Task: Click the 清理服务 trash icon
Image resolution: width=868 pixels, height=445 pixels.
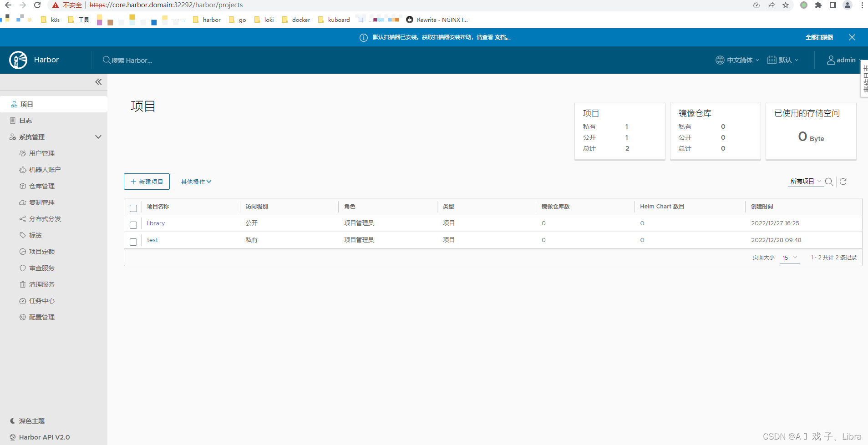Action: tap(23, 284)
